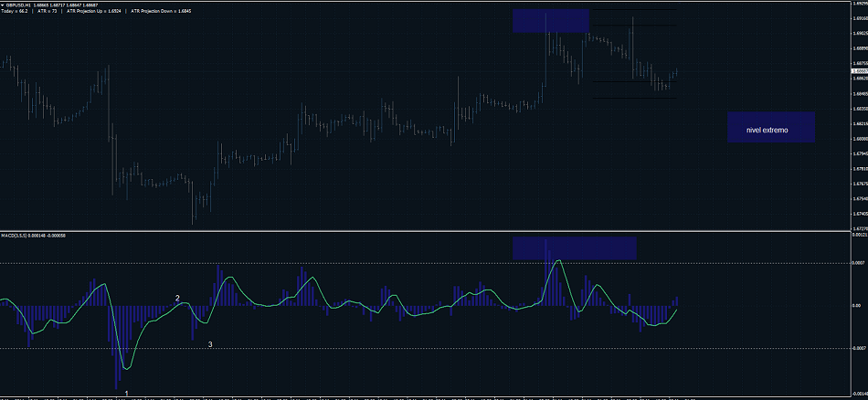
Task: Click the triangle arrow beside GBPUSD,H1 title
Action: 3,5
